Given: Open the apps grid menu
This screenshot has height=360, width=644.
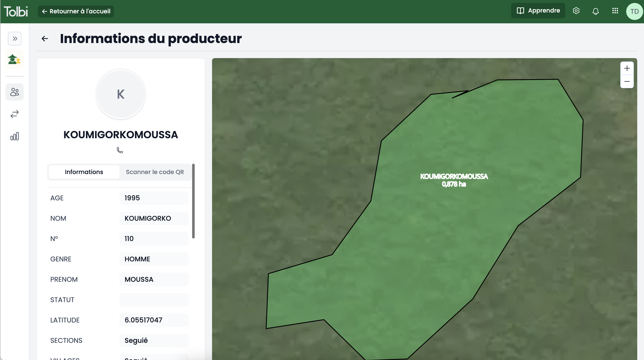Looking at the screenshot, I should pos(615,11).
